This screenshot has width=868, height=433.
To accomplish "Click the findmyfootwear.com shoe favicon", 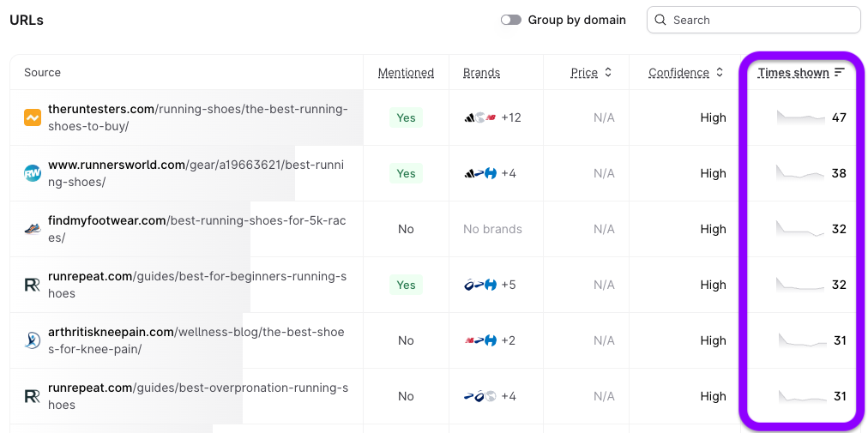I will click(x=33, y=229).
